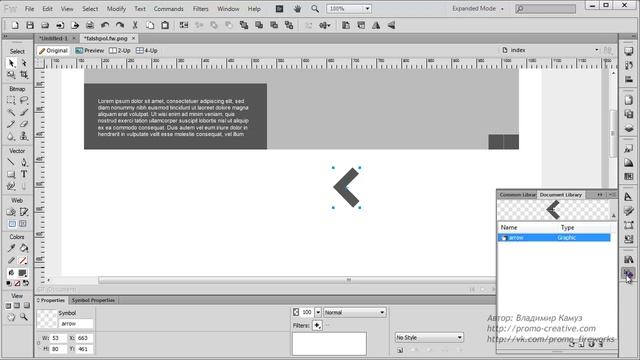Select the Pointer tool
The height and width of the screenshot is (360, 640).
pyautogui.click(x=11, y=63)
